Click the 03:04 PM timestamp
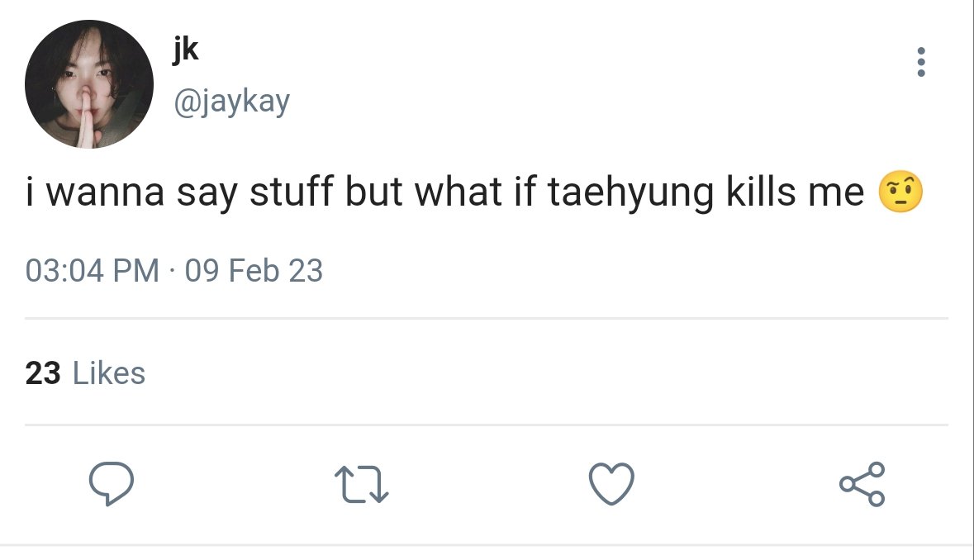Viewport: 974px width, 560px height. (92, 271)
